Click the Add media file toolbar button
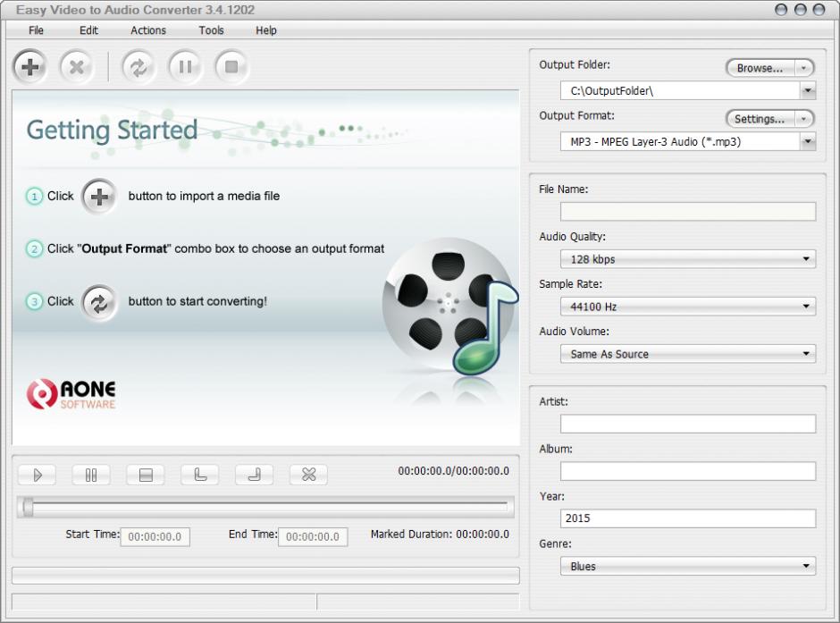Image resolution: width=840 pixels, height=623 pixels. tap(30, 67)
